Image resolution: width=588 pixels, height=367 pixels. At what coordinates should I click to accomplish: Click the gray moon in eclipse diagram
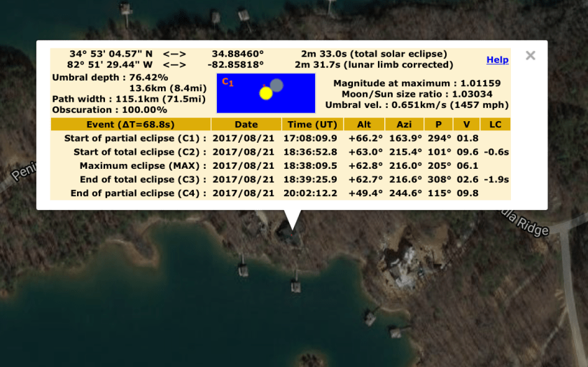(276, 85)
